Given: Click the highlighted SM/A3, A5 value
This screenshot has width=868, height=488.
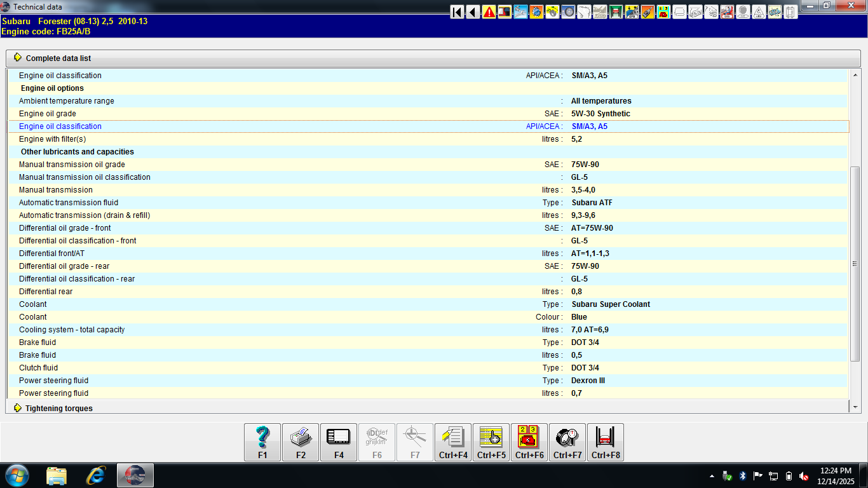Looking at the screenshot, I should pos(590,126).
